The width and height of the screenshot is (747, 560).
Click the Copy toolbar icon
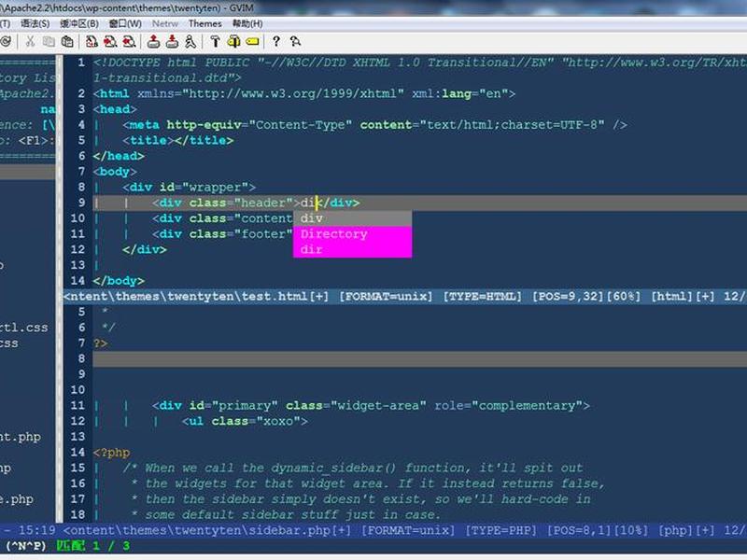(49, 42)
